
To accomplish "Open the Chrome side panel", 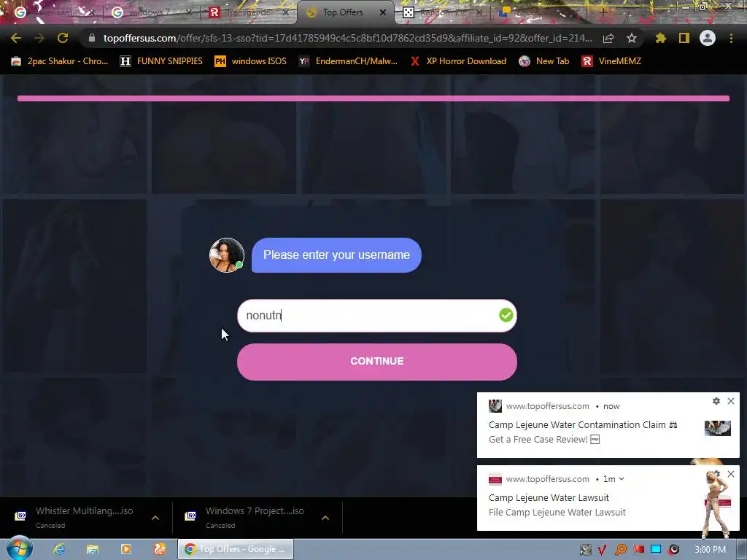I will 684,38.
